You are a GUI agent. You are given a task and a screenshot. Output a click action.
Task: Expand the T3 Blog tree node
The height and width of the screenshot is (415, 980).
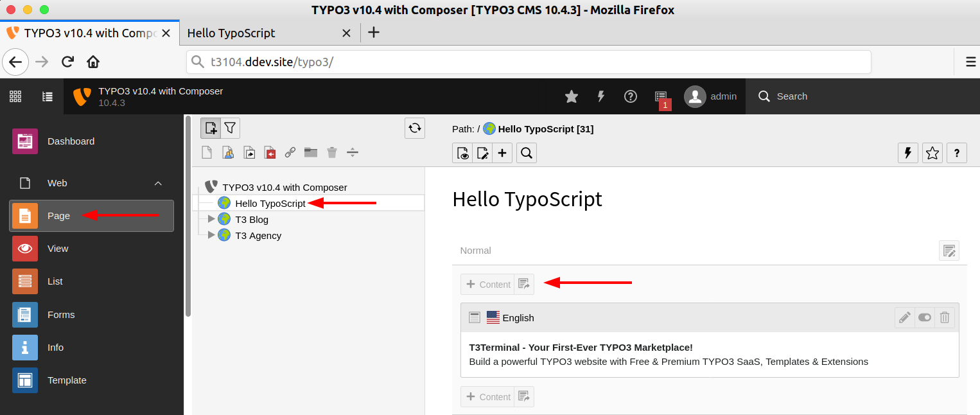(x=211, y=219)
